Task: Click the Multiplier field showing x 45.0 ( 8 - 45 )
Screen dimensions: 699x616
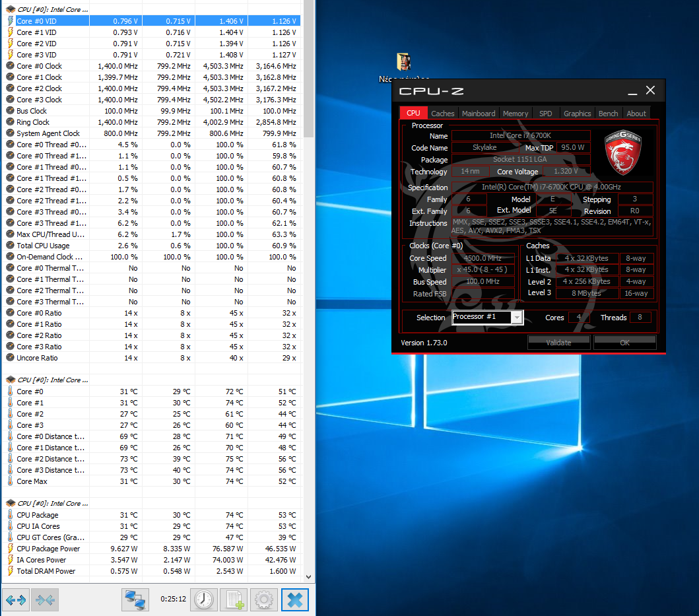Action: pos(483,270)
